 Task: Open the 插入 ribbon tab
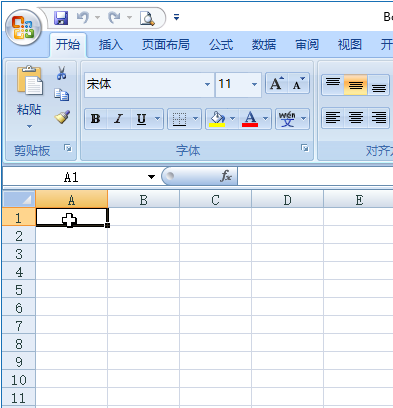pyautogui.click(x=111, y=44)
